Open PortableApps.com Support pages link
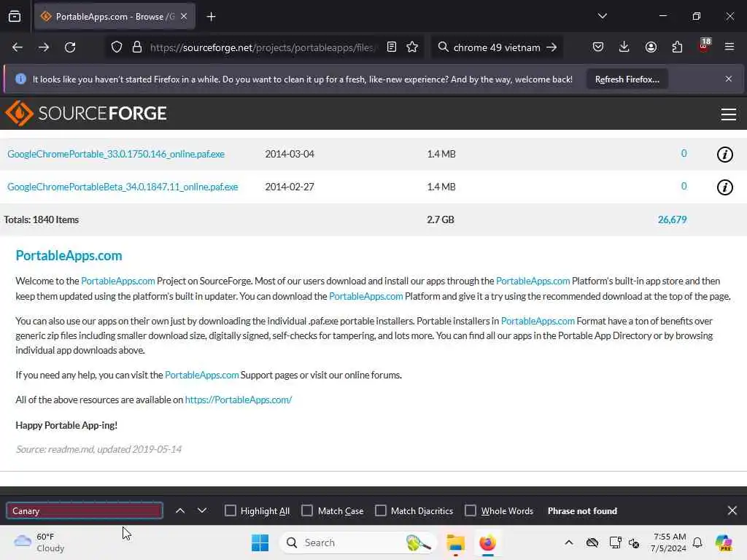Viewport: 747px width, 560px height. click(x=201, y=376)
